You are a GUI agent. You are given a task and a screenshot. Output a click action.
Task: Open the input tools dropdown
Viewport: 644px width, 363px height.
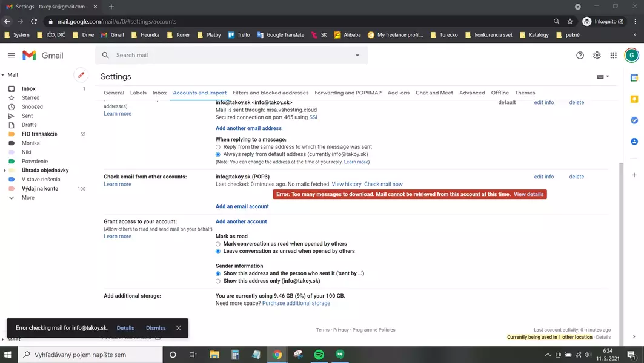pyautogui.click(x=603, y=77)
